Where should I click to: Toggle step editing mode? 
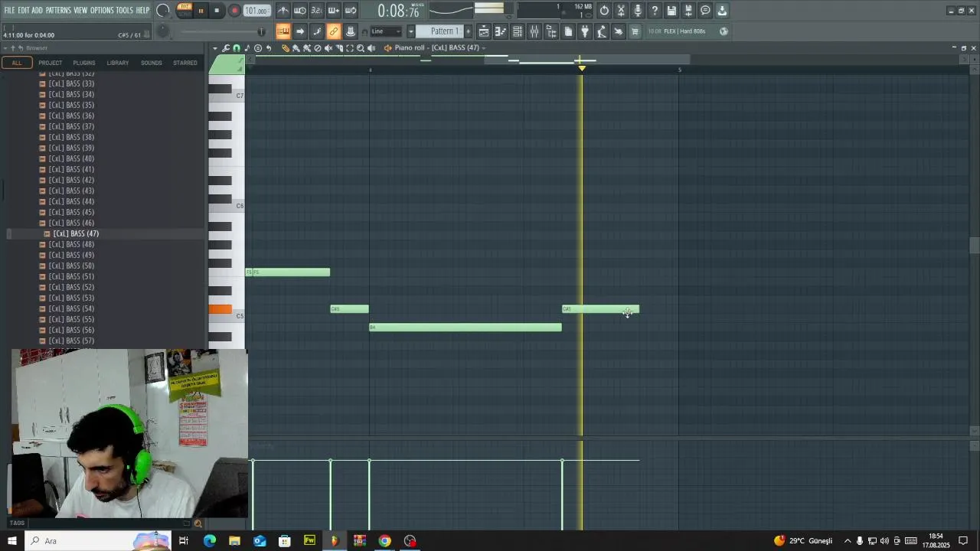[300, 31]
